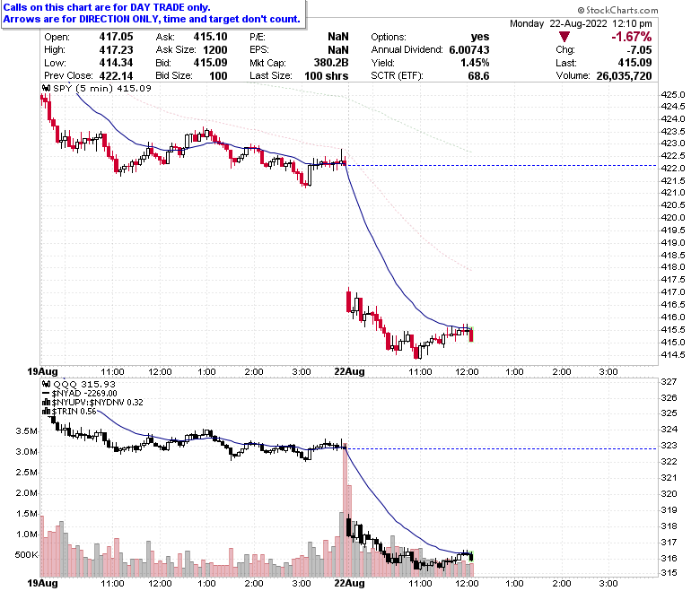Click the 19Aug label under the SPY chart
The image size is (700, 591).
(42, 371)
